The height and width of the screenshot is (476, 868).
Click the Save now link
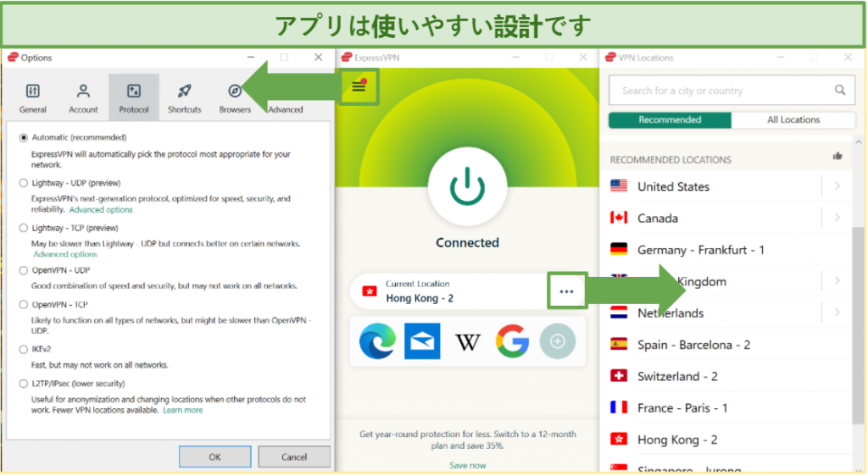(468, 466)
